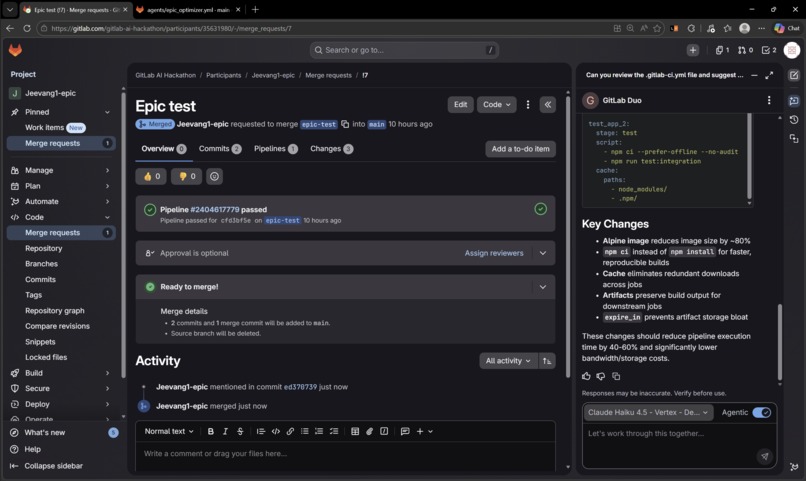Add thumbs up reaction

click(151, 176)
